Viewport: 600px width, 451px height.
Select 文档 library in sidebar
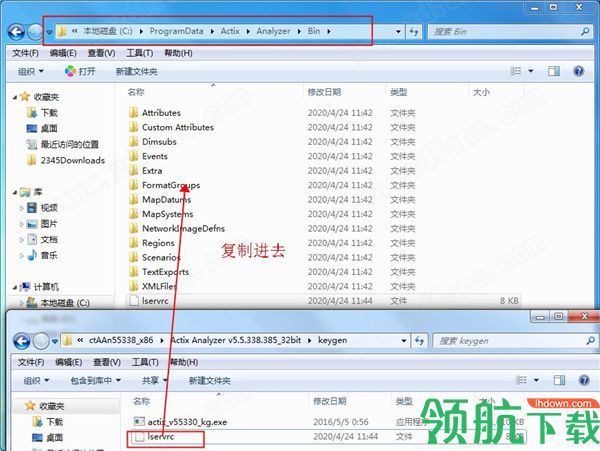[x=42, y=240]
